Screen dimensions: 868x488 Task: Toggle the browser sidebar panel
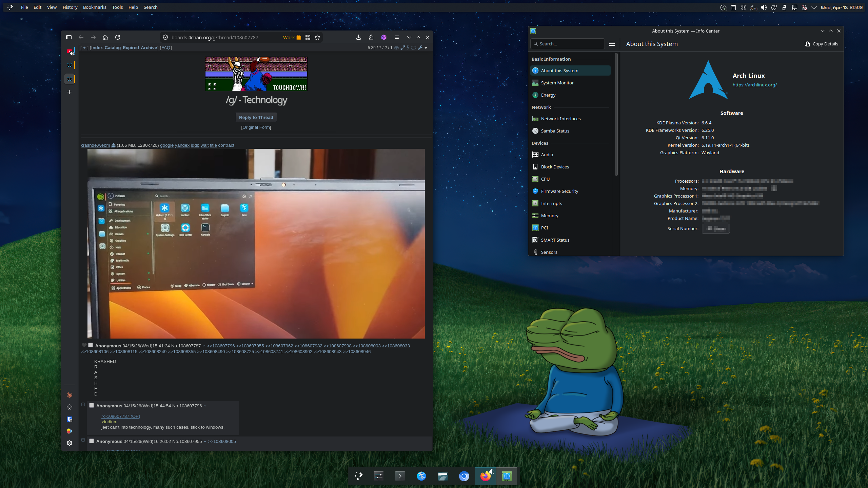click(69, 37)
